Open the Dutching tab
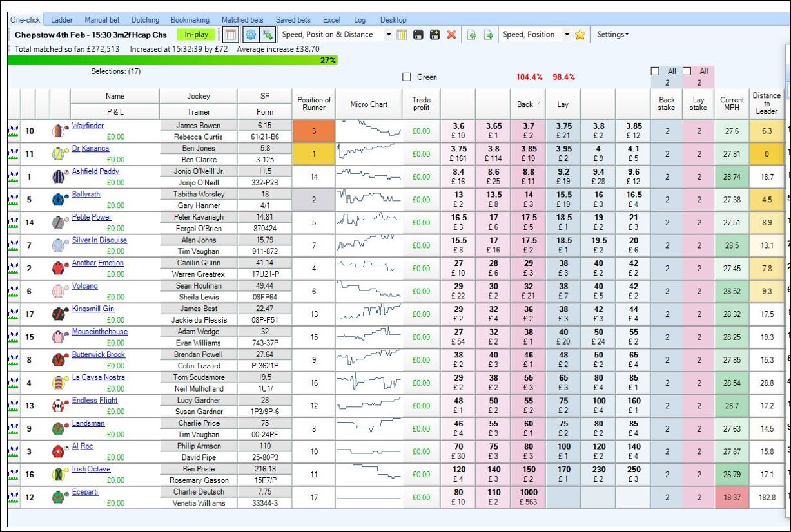Viewport: 791px width, 532px height. pyautogui.click(x=145, y=20)
